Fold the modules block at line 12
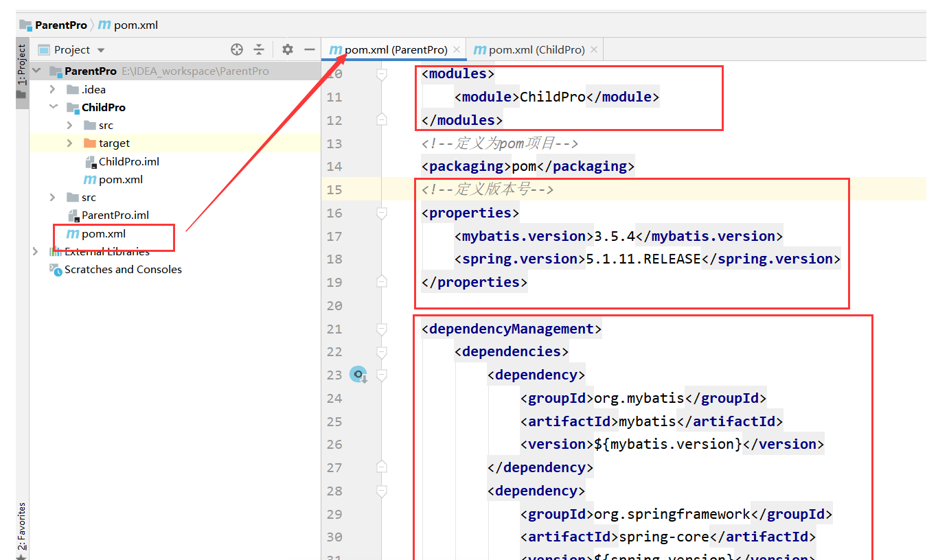Screen dimensions: 938x560 click(x=382, y=120)
